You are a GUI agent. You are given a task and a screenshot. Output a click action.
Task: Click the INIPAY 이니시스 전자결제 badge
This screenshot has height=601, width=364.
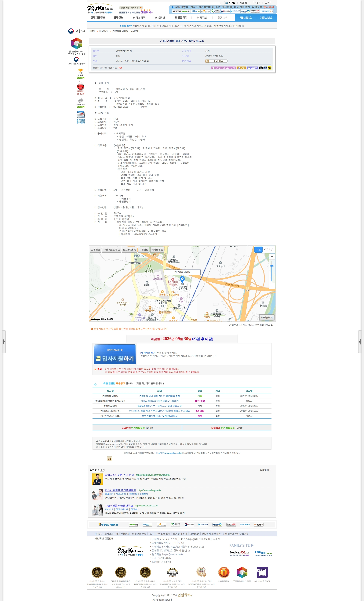click(x=262, y=572)
